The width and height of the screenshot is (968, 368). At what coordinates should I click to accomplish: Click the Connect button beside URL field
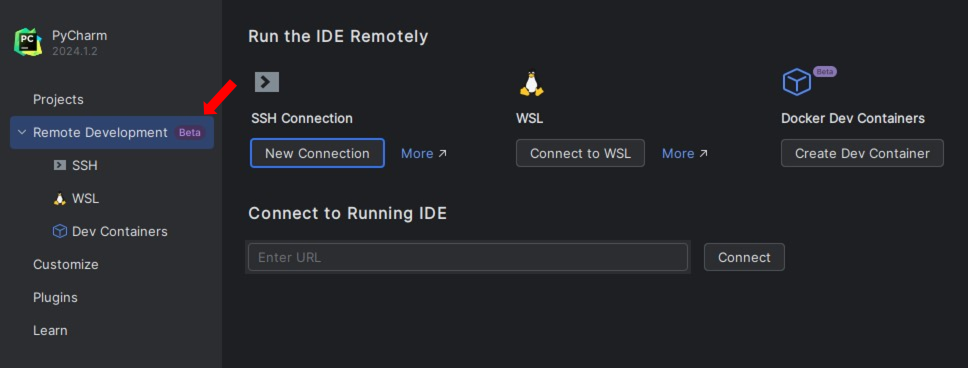[x=744, y=257]
